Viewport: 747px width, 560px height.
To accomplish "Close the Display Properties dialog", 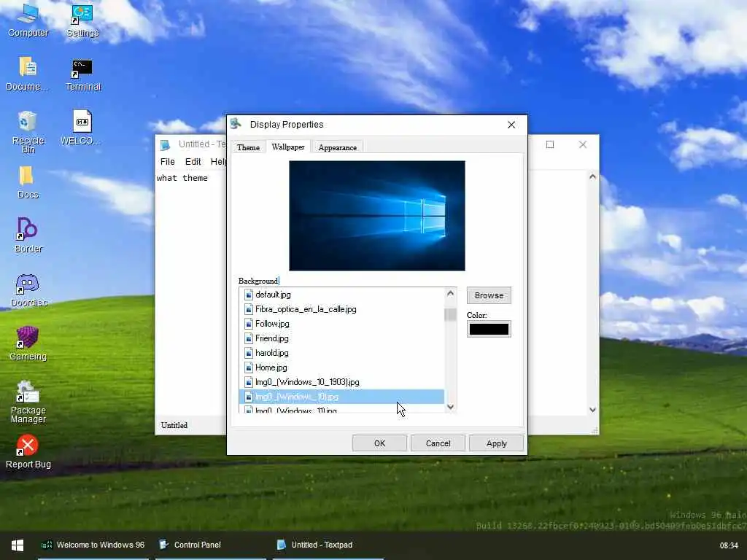I will [x=511, y=125].
